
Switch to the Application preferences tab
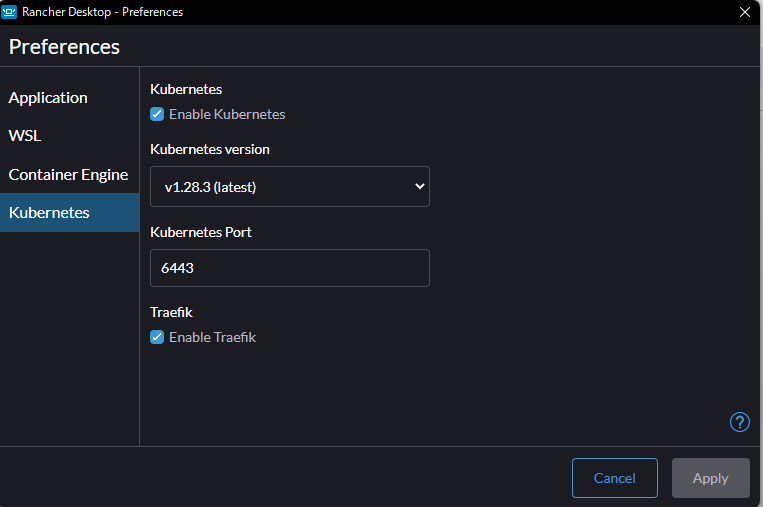pos(48,98)
